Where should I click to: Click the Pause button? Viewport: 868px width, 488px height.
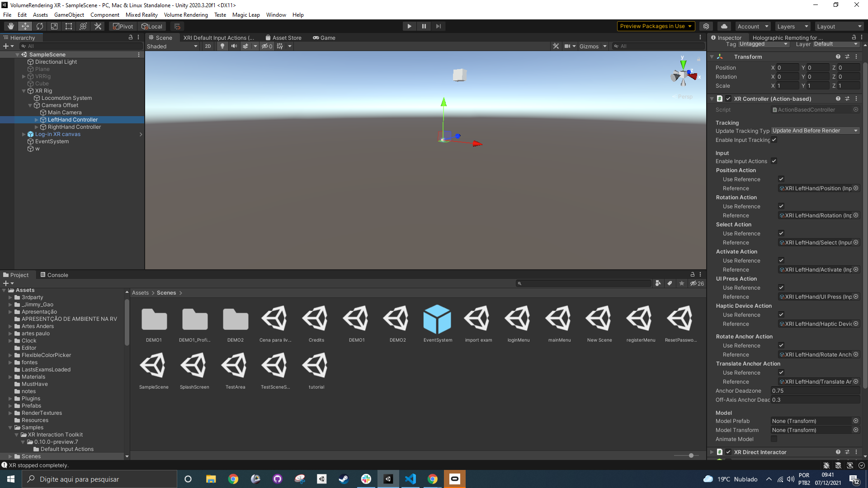[x=424, y=26]
